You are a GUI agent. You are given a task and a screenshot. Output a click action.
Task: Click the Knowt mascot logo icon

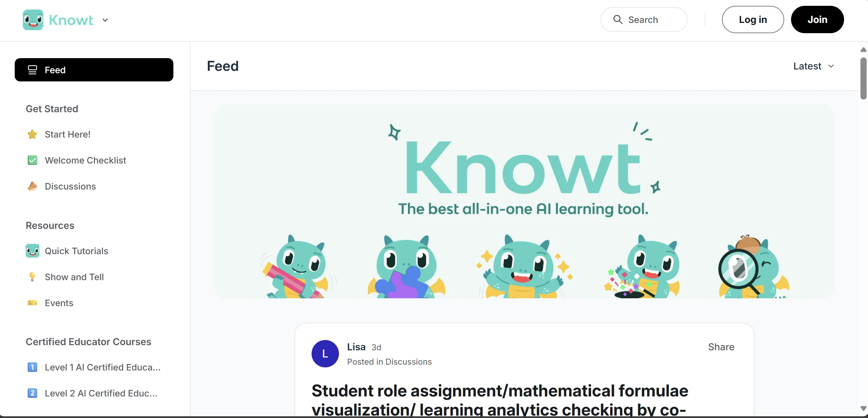point(32,19)
